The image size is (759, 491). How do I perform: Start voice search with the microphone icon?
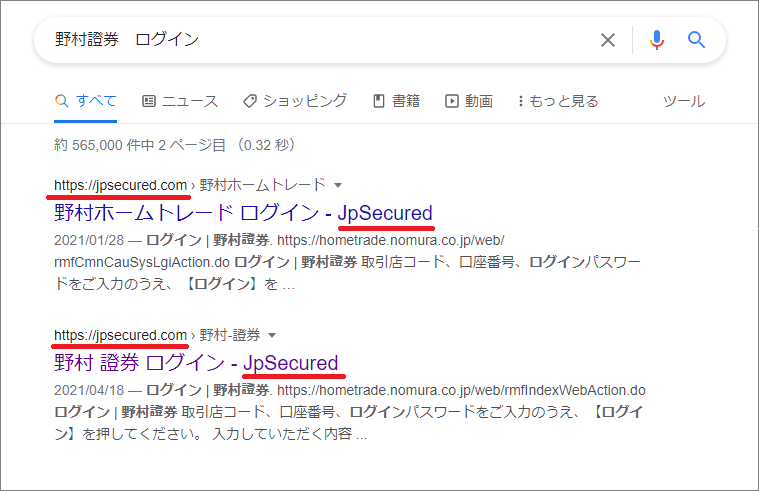[x=657, y=40]
